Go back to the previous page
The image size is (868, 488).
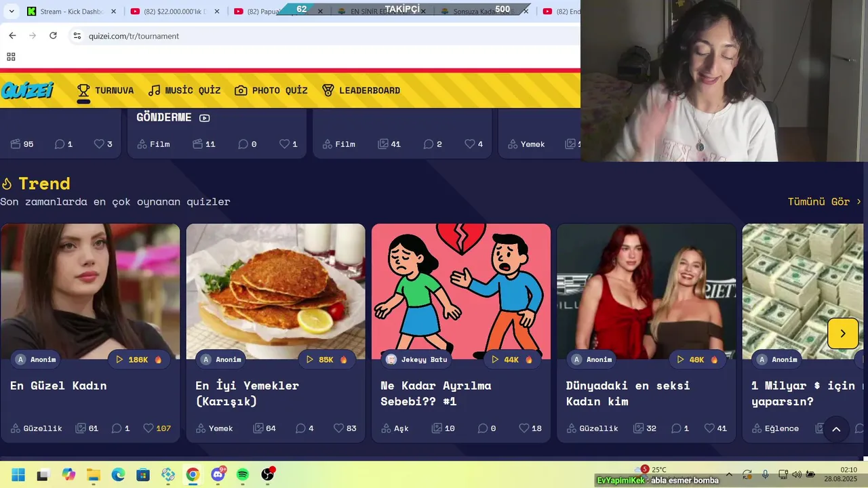tap(12, 36)
